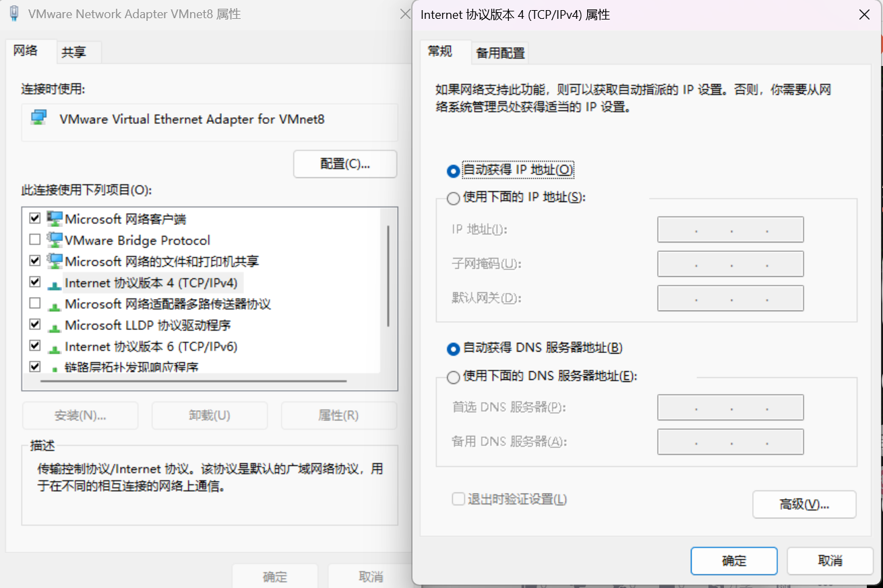The height and width of the screenshot is (588, 883).
Task: Click the Microsoft 网络适配器多路传送器协议 item icon
Action: [x=54, y=305]
